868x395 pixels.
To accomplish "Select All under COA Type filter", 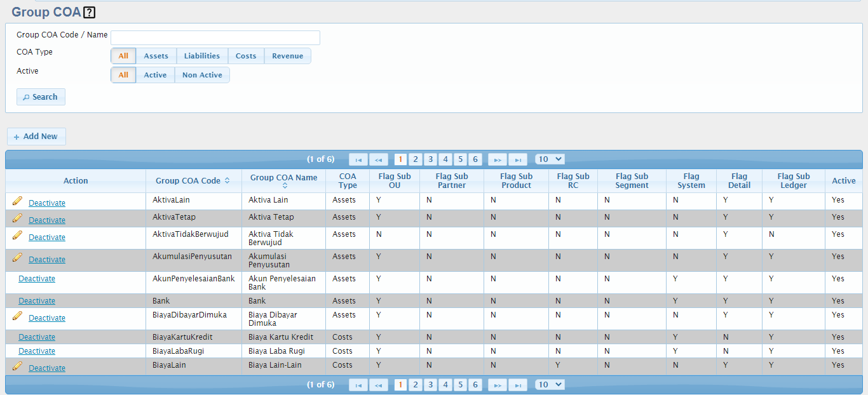I will click(123, 56).
